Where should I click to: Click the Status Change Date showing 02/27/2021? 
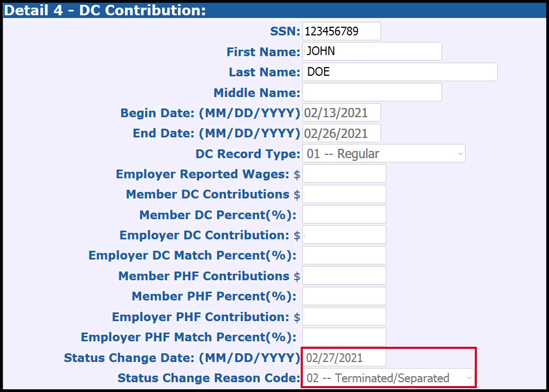pyautogui.click(x=344, y=357)
